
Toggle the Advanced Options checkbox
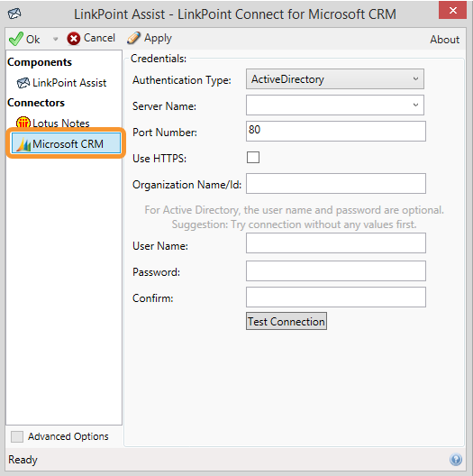(17, 436)
